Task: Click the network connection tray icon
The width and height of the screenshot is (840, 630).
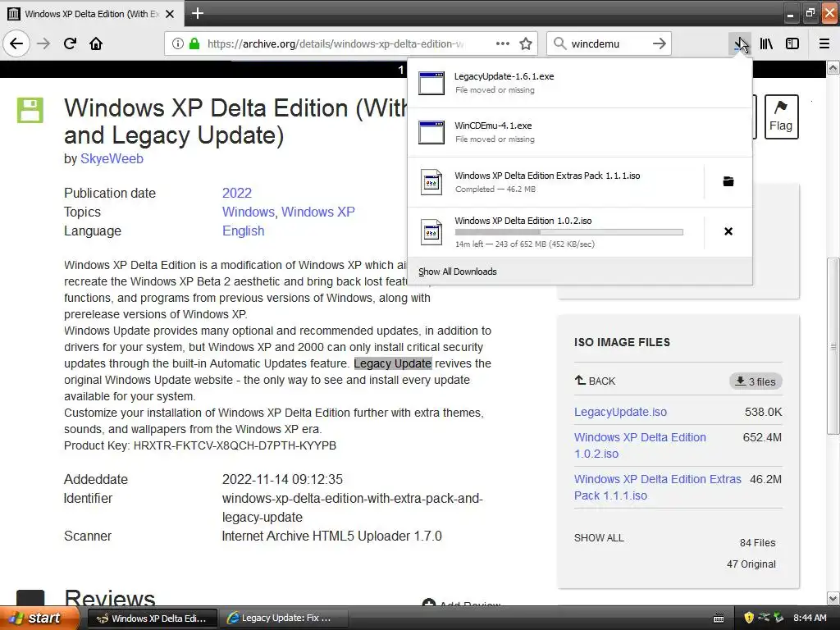Action: tap(764, 618)
